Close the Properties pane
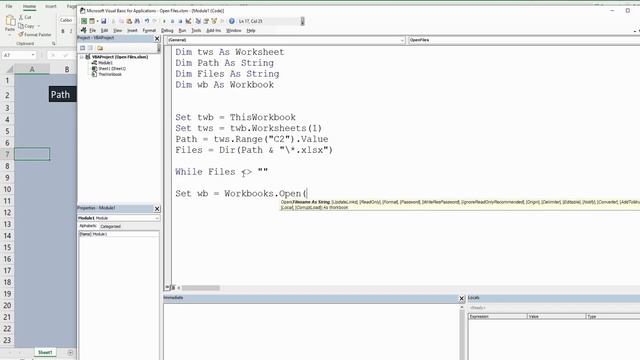 coord(157,209)
